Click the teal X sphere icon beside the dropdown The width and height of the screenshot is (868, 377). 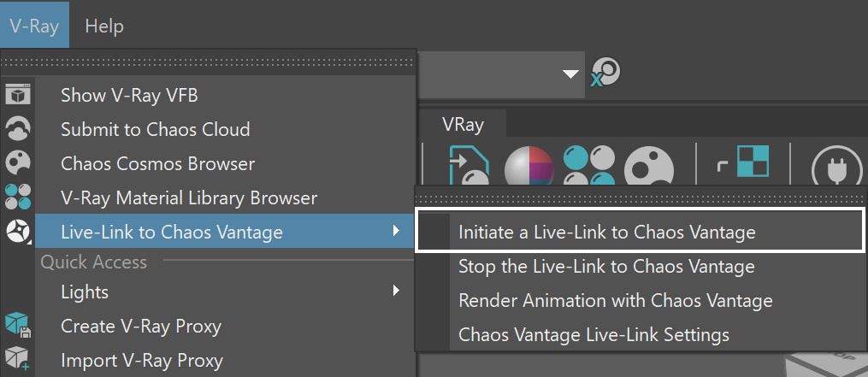click(605, 73)
